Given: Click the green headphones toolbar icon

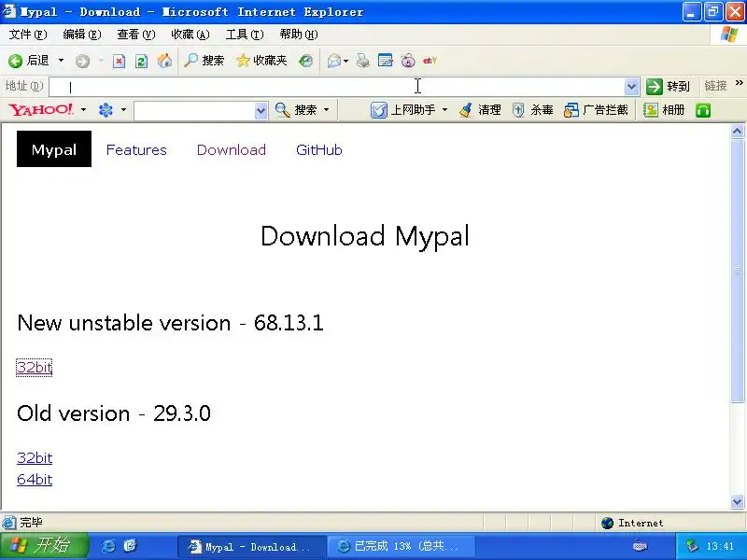Looking at the screenshot, I should pyautogui.click(x=703, y=110).
